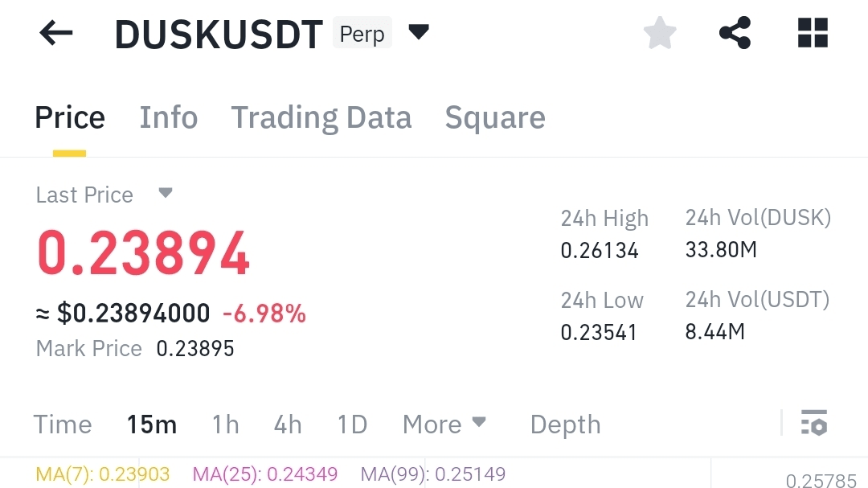Open the Last Price dropdown arrow

pyautogui.click(x=166, y=194)
